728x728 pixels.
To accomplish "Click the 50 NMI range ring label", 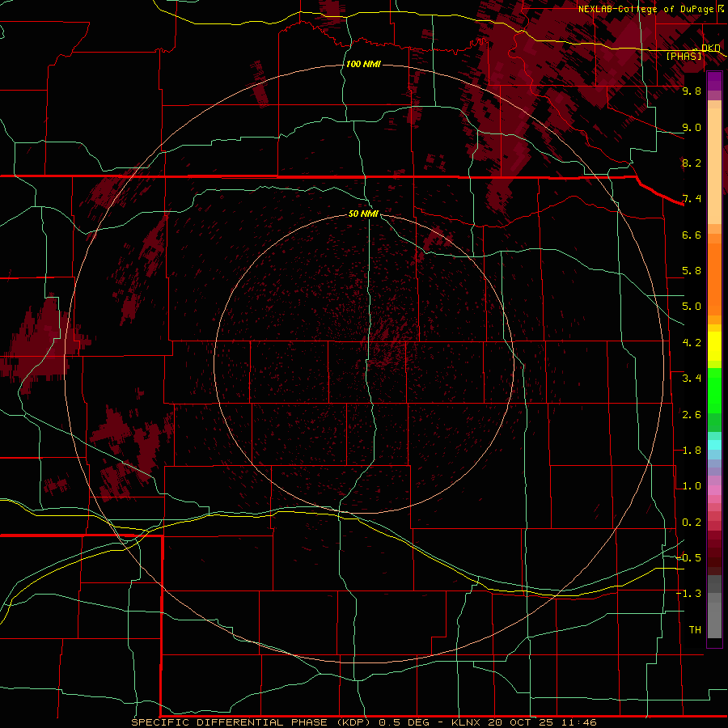I will tap(363, 214).
